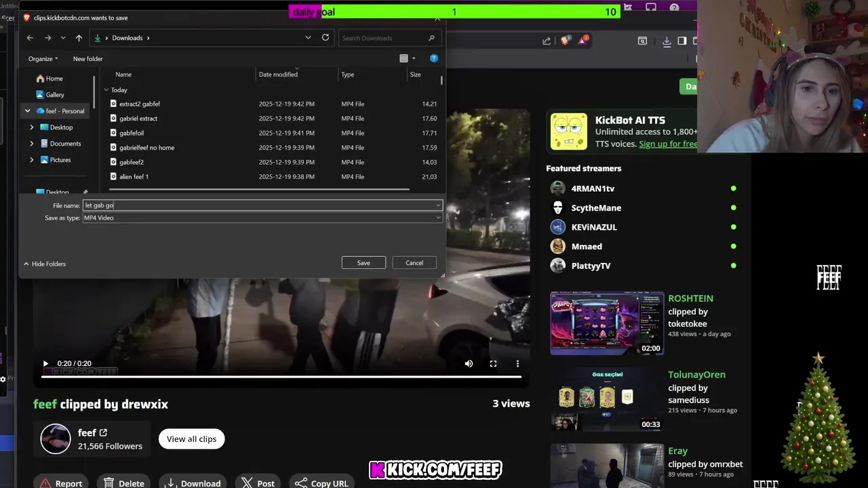The width and height of the screenshot is (868, 488).
Task: Click Save button in dialog
Action: click(x=363, y=263)
